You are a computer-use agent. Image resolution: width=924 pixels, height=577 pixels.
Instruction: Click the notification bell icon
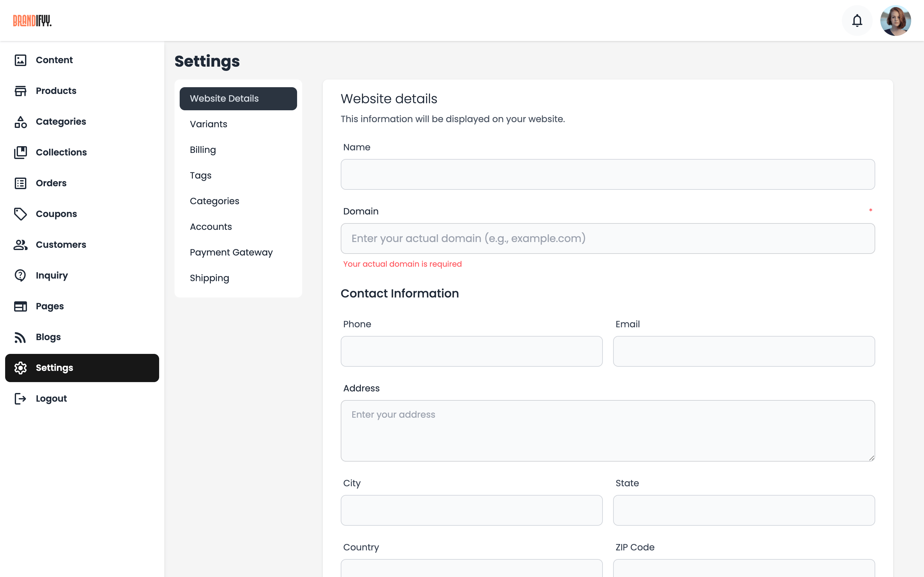[x=857, y=20]
